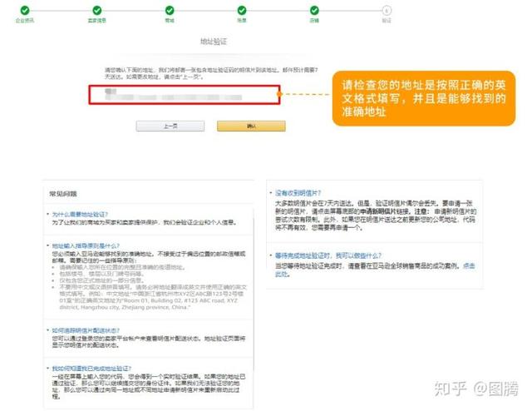
Task: Open the 我如何知道我已完成地址验证 question
Action: click(x=91, y=369)
